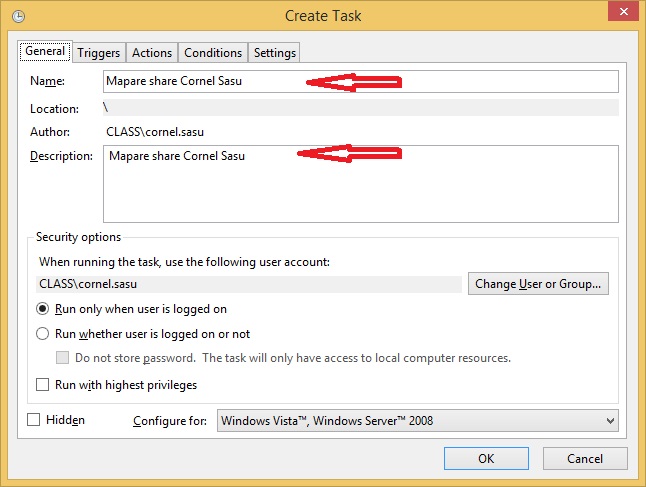This screenshot has height=487, width=646.
Task: Click the Name label
Action: coord(47,81)
